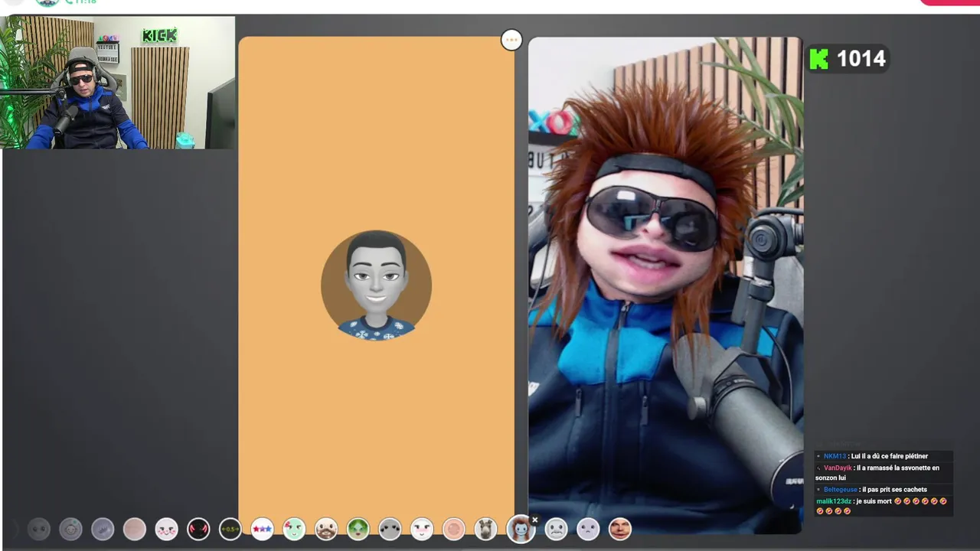Click chat username Beltegeuse
Image resolution: width=980 pixels, height=551 pixels.
[x=841, y=490]
